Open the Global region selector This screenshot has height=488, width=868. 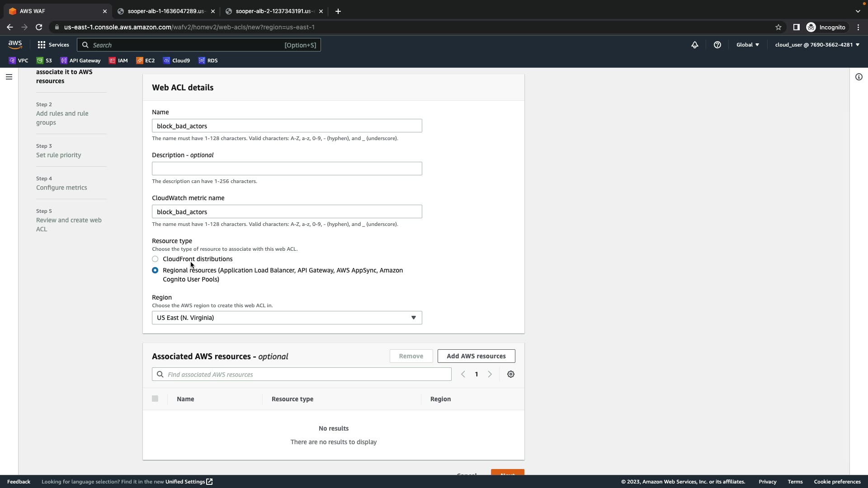pyautogui.click(x=748, y=45)
